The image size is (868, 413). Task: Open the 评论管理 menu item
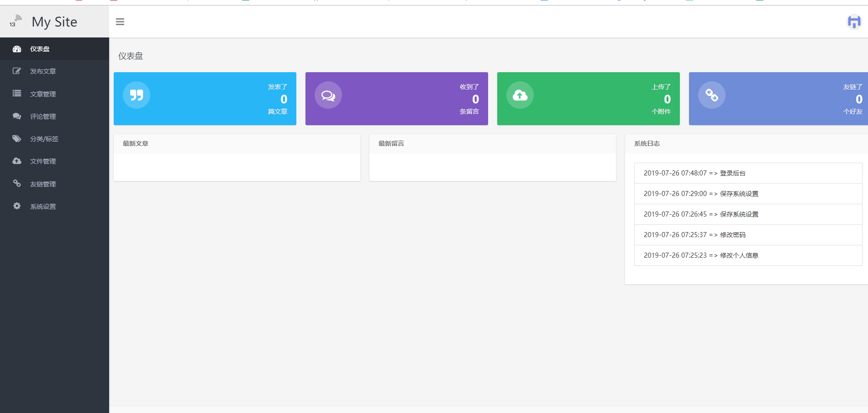(43, 116)
